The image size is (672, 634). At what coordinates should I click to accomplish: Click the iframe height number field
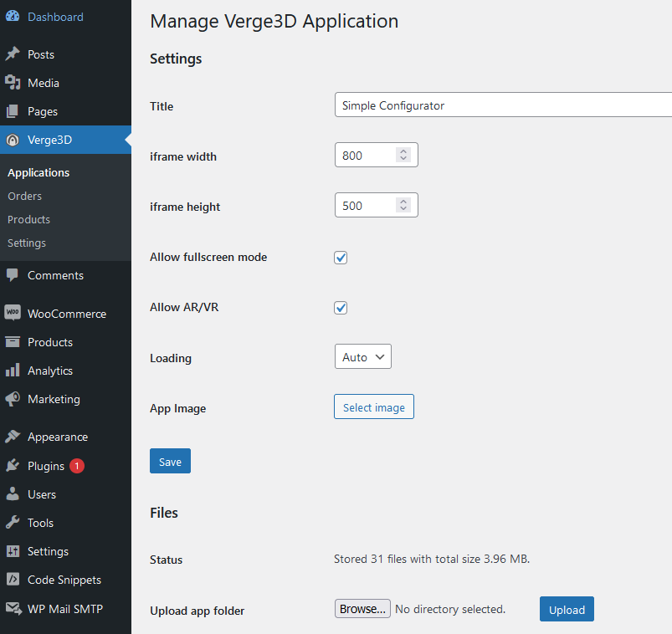377,205
